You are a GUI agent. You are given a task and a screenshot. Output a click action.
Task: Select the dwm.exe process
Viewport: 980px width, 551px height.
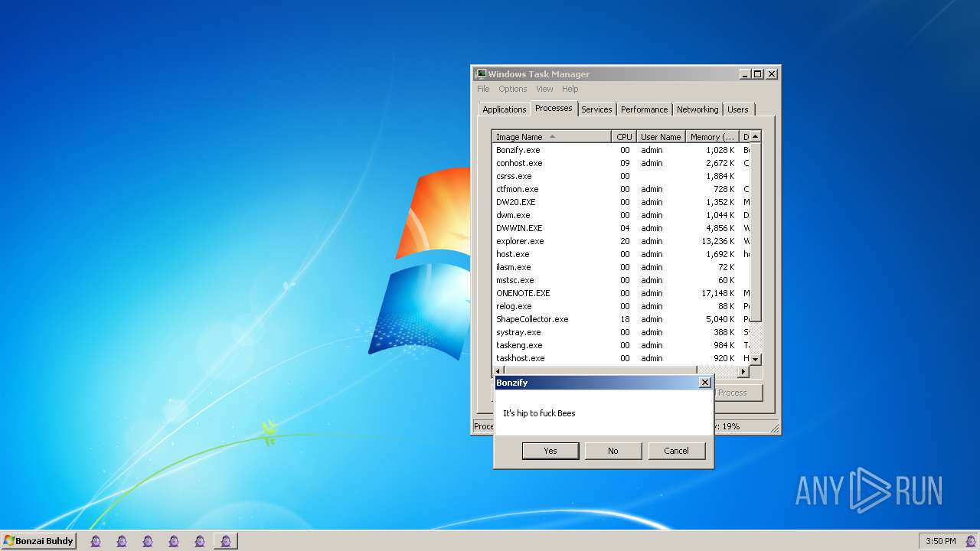tap(620, 215)
